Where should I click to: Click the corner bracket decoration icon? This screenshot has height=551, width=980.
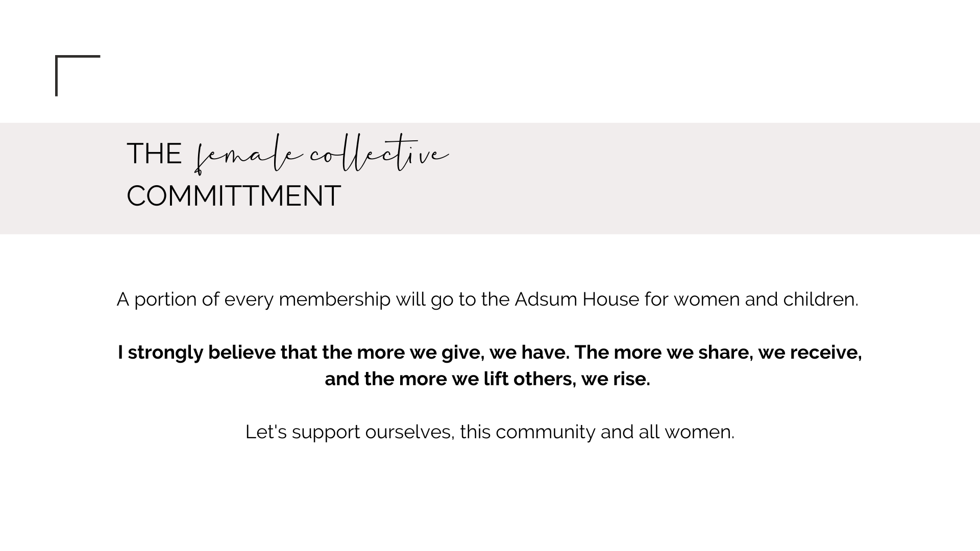(x=78, y=76)
